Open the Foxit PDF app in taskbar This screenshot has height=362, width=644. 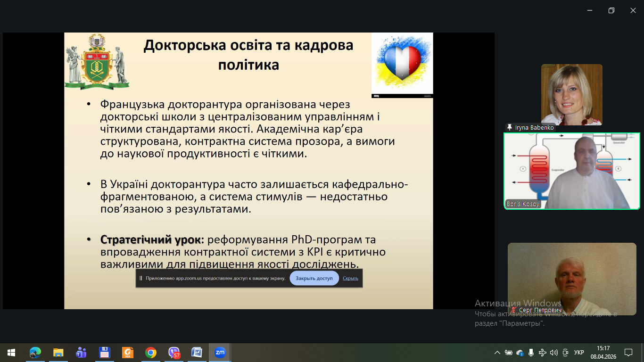pyautogui.click(x=128, y=353)
